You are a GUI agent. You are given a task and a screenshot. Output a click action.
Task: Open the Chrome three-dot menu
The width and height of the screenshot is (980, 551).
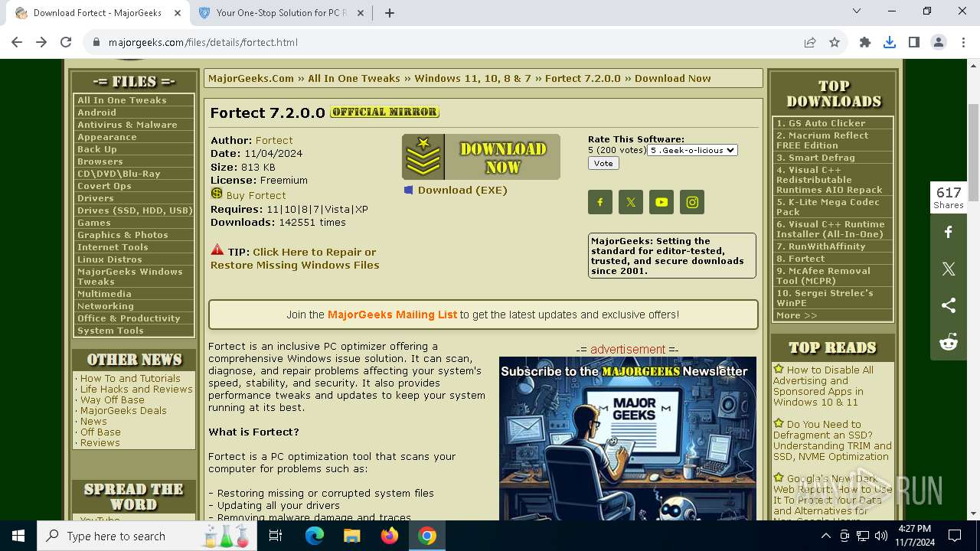963,42
